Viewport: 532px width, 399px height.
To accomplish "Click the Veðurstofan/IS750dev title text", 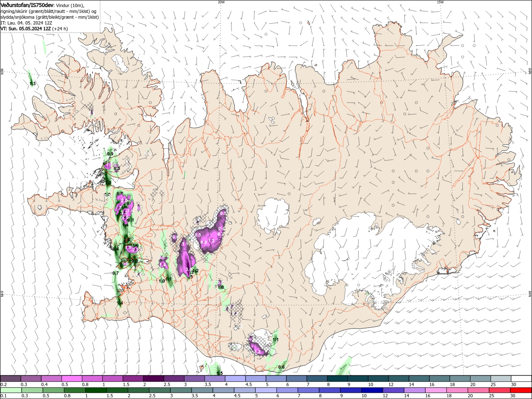I will (27, 5).
